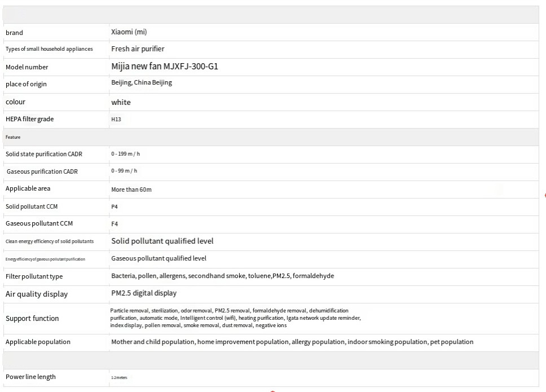This screenshot has height=392, width=546.
Task: Click the Gaseous pollutant qualified level text
Action: point(158,258)
